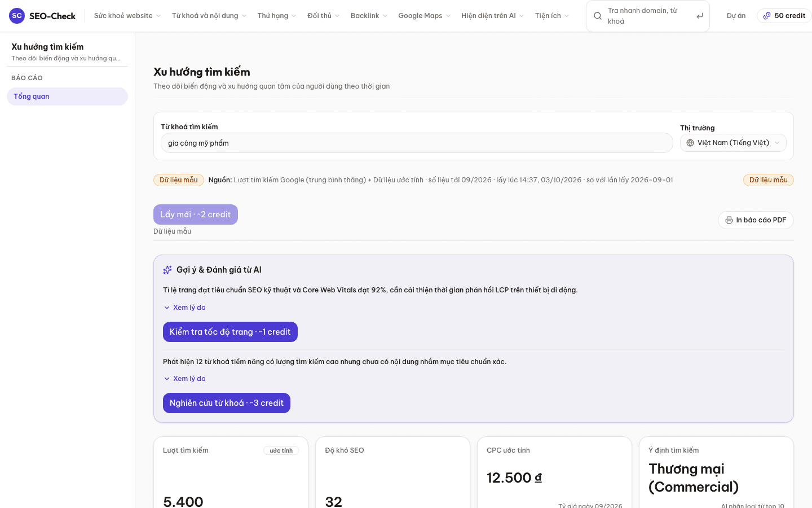Click 'Lấy mới' refresh button
The width and height of the screenshot is (812, 508).
pyautogui.click(x=196, y=214)
